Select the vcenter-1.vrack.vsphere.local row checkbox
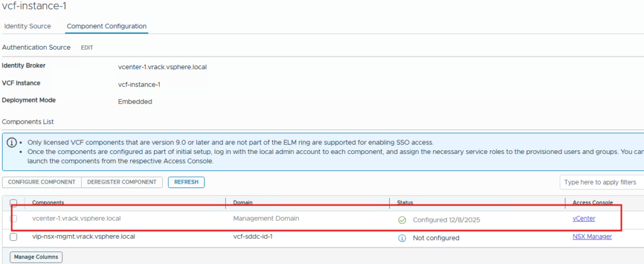 point(14,219)
